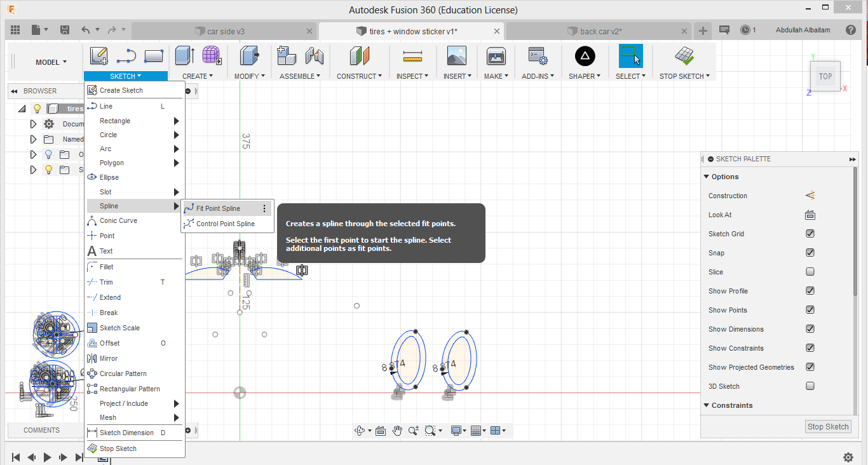Click the Look At icon in Sketch Palette

810,215
